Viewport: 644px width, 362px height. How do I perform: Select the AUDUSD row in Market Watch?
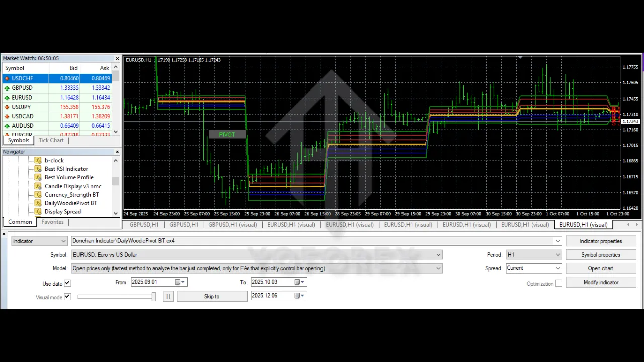click(57, 126)
